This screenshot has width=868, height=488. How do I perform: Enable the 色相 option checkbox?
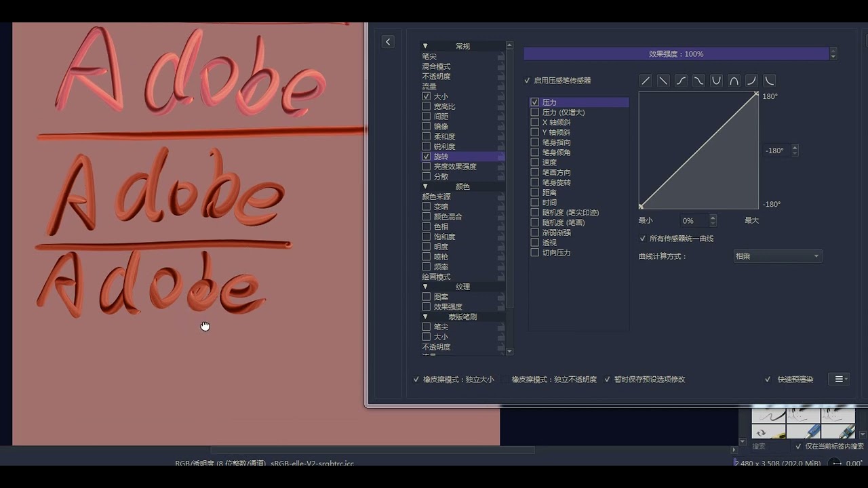coord(427,226)
